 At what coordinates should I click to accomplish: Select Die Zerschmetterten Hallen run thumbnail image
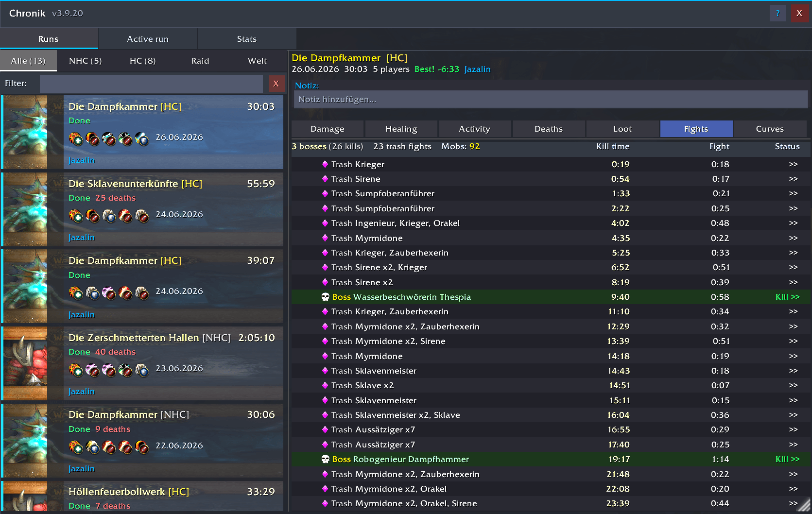26,363
